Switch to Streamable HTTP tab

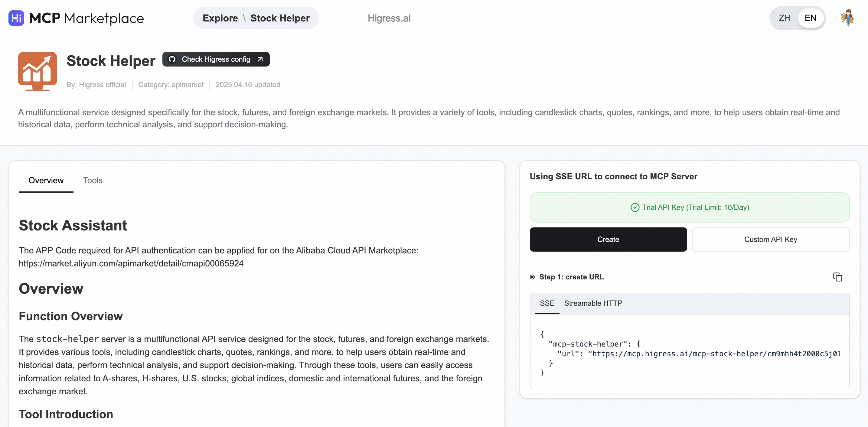pos(593,303)
